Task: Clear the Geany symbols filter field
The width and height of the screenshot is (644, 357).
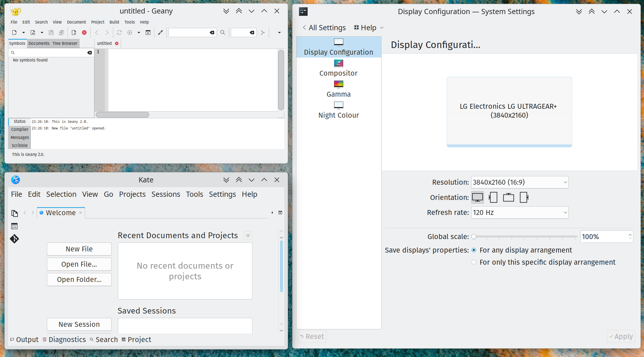Action: point(90,53)
